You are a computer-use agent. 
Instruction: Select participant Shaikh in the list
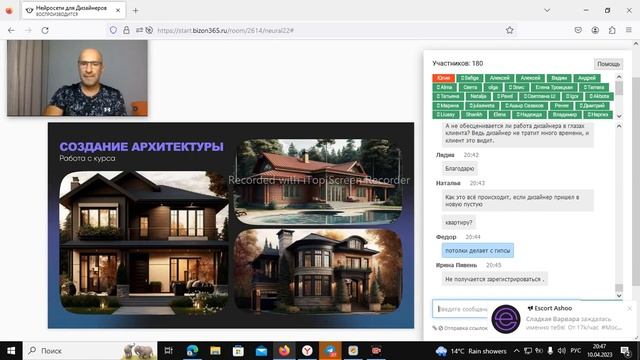pyautogui.click(x=473, y=115)
